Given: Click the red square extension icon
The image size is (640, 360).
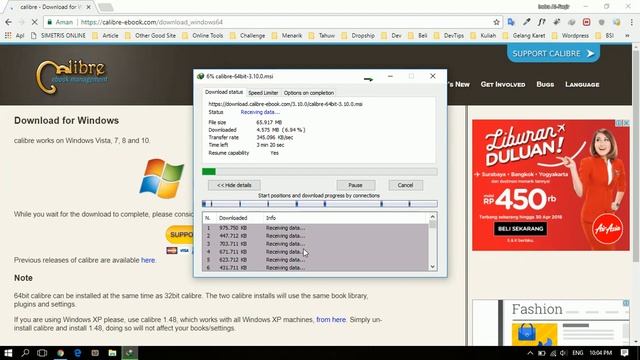Looking at the screenshot, I should [x=587, y=22].
